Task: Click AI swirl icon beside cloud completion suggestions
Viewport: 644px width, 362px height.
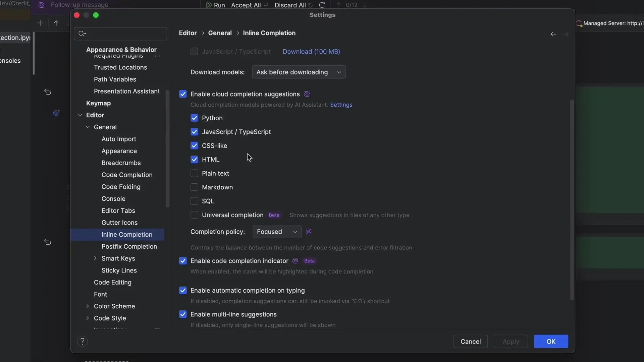Action: (307, 94)
